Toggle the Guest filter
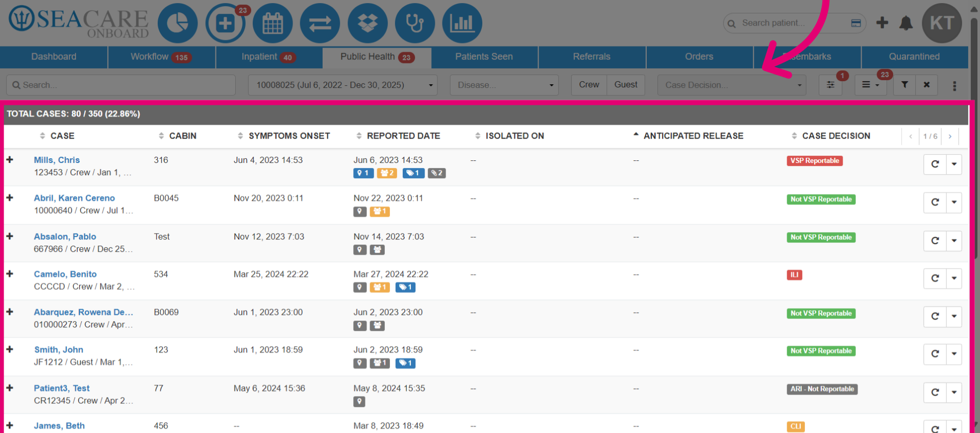This screenshot has height=433, width=980. point(626,85)
